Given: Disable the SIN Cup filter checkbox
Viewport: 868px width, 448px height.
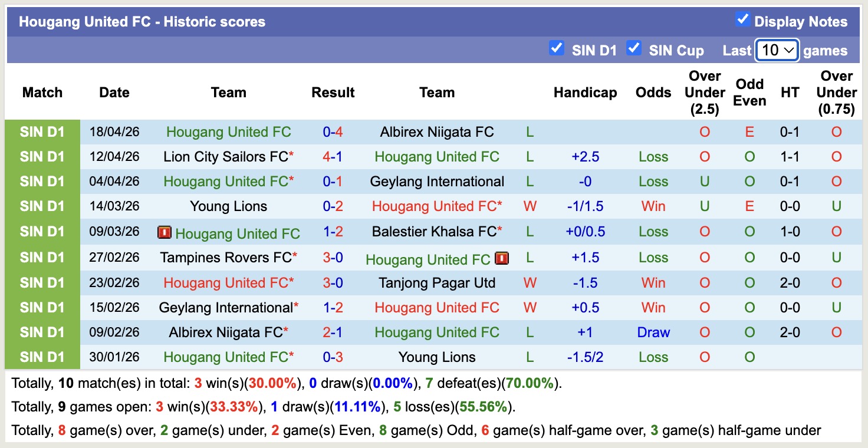Looking at the screenshot, I should coord(634,48).
